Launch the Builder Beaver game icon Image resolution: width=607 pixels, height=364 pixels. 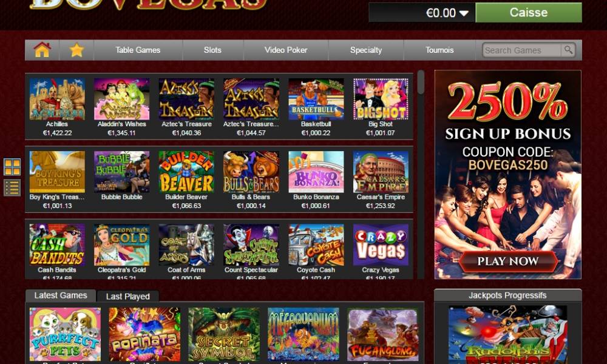tap(186, 172)
